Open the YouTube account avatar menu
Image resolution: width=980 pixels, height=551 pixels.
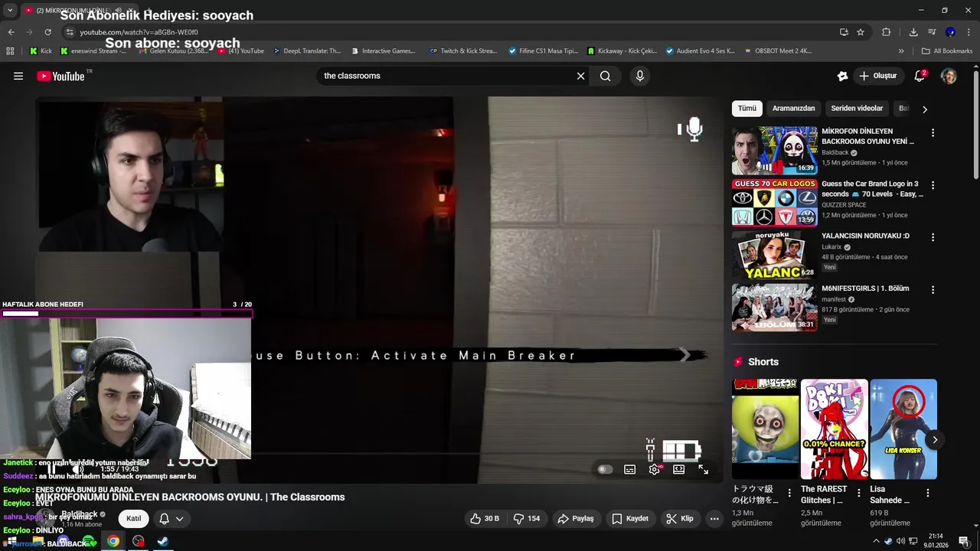pyautogui.click(x=949, y=76)
